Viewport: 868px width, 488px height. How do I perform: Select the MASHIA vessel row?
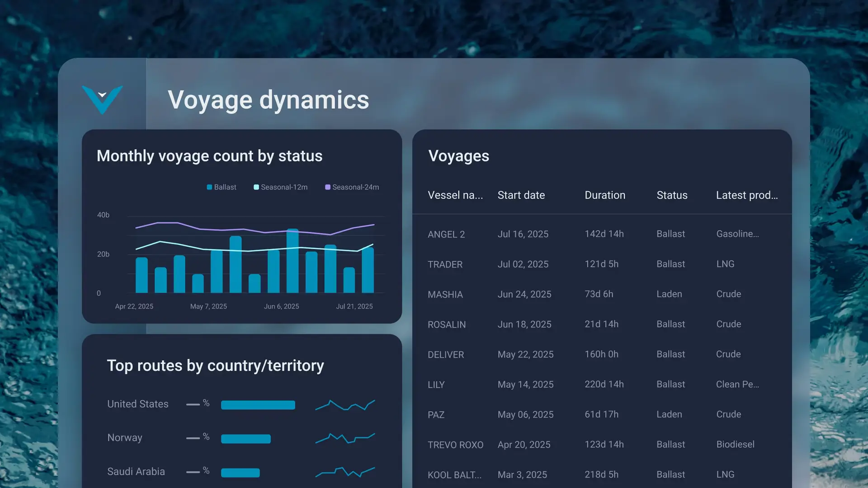(x=445, y=295)
